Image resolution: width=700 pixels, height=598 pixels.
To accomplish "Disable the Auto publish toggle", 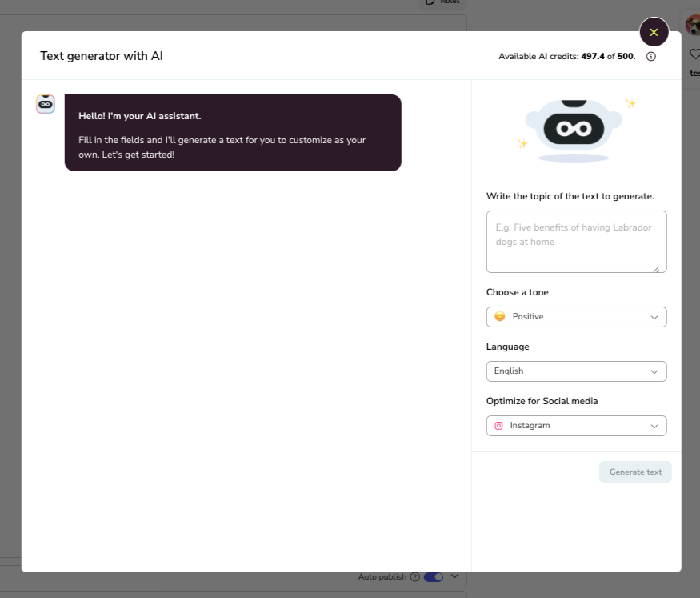I will [x=433, y=576].
